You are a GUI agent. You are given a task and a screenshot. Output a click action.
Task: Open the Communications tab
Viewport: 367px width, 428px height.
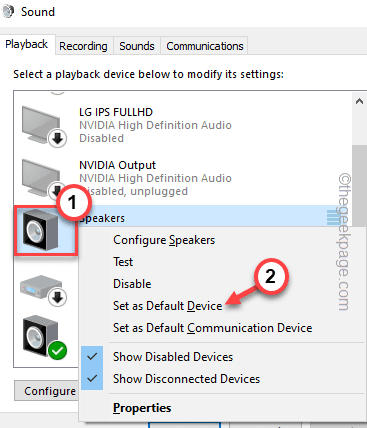click(x=205, y=46)
